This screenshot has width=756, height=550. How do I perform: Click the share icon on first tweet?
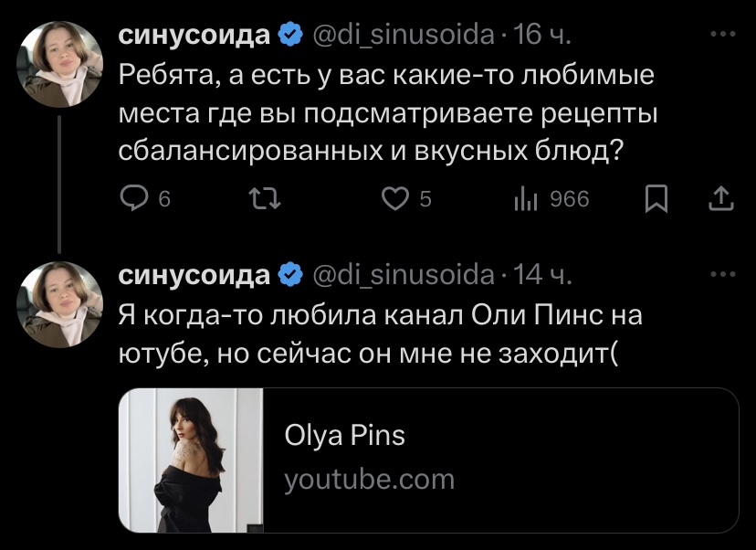pyautogui.click(x=720, y=198)
